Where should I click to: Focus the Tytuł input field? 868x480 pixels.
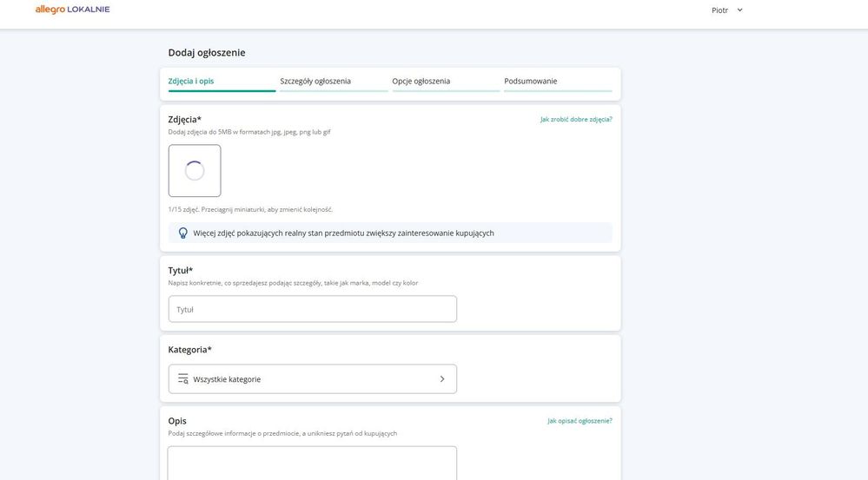tap(312, 309)
